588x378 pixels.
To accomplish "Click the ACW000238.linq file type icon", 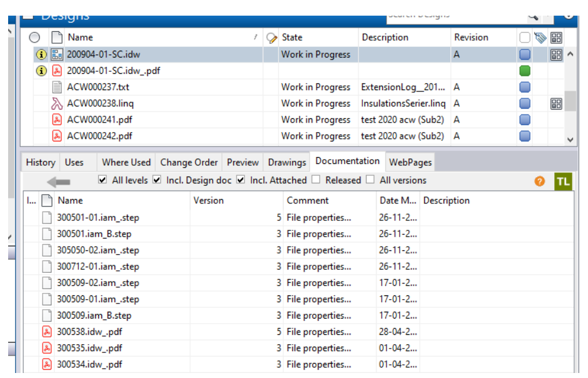I will (x=57, y=104).
